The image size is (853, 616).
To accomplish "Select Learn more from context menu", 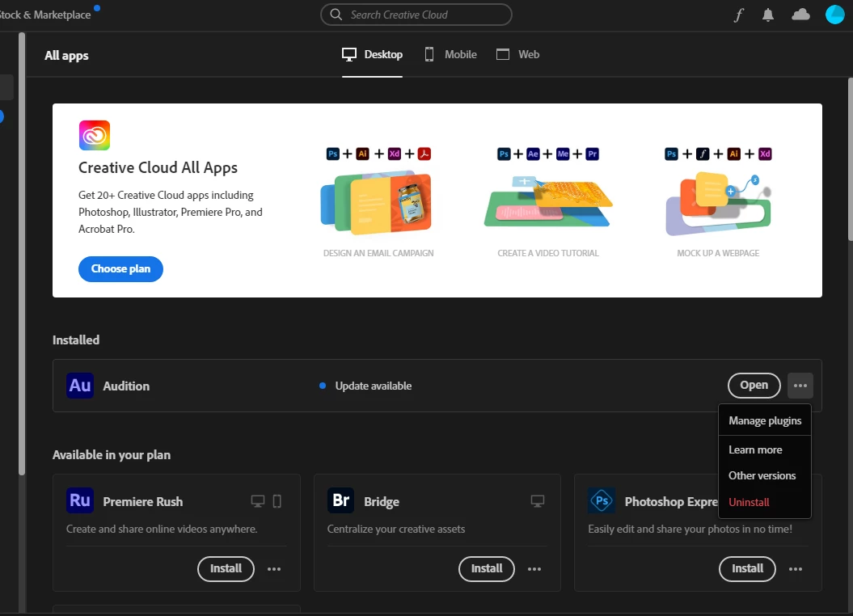I will (765, 449).
